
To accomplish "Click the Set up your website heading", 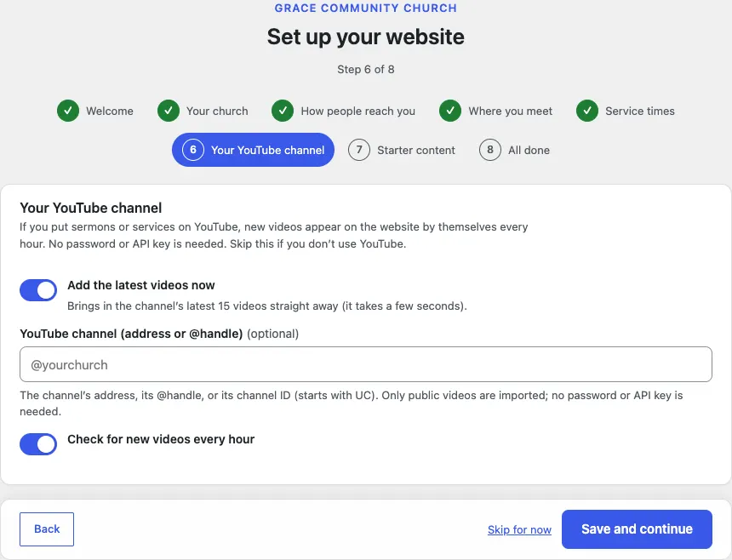I will pos(365,37).
